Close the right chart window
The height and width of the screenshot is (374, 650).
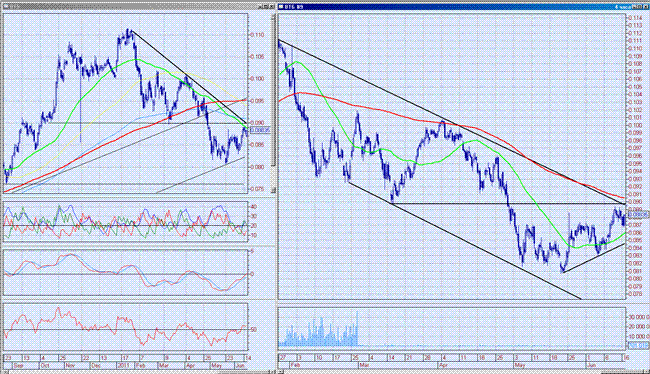coord(645,7)
